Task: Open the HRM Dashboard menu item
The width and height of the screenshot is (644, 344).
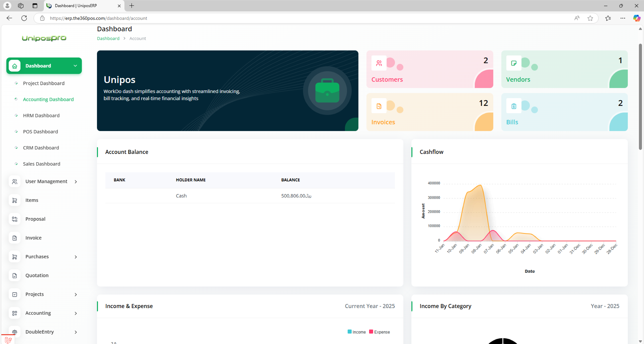Action: (x=41, y=115)
